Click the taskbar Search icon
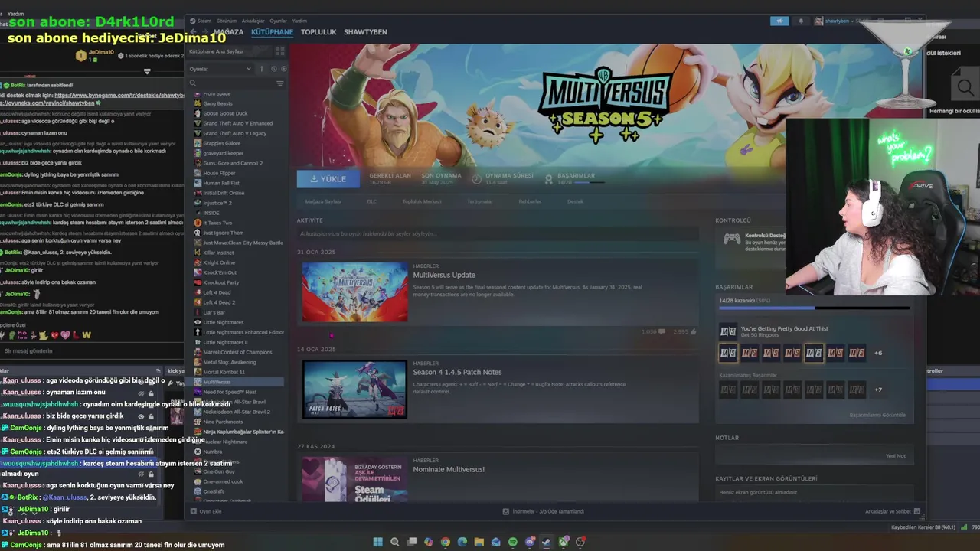This screenshot has height=551, width=980. click(x=394, y=542)
